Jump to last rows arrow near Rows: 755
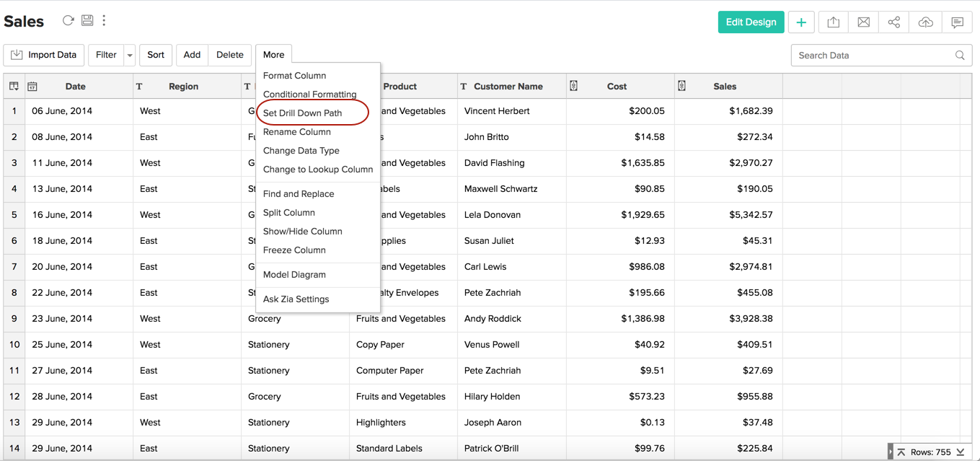Screen dimensions: 980x461 [x=961, y=452]
